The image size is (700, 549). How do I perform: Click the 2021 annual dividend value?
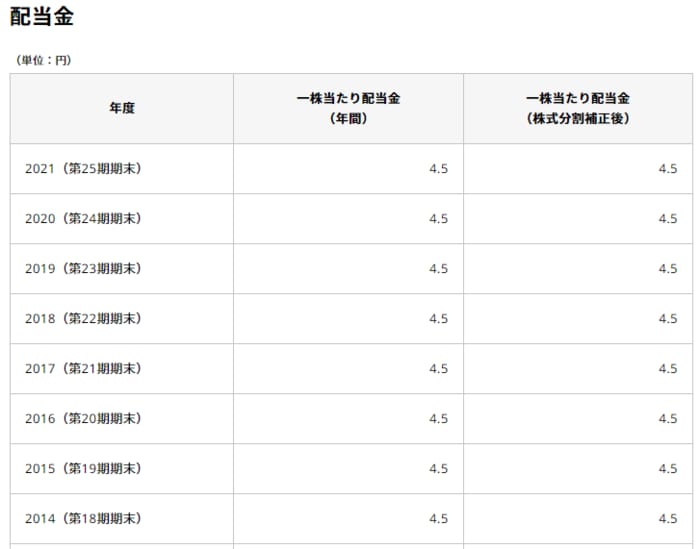438,169
